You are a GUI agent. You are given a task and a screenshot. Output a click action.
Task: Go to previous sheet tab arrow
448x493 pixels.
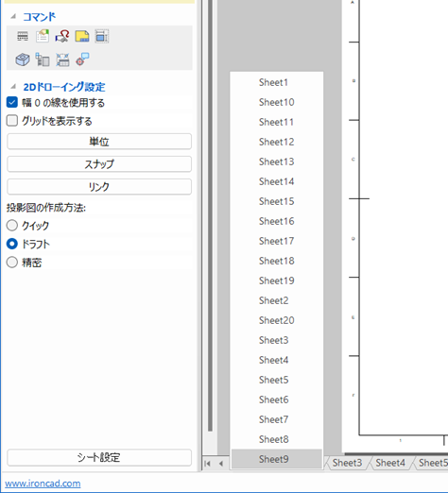(221, 464)
